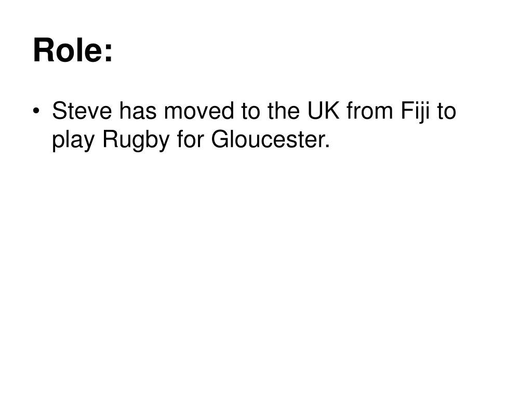532x399 pixels.
Task: Click the empty slide area below the text
Action: [x=266, y=271]
